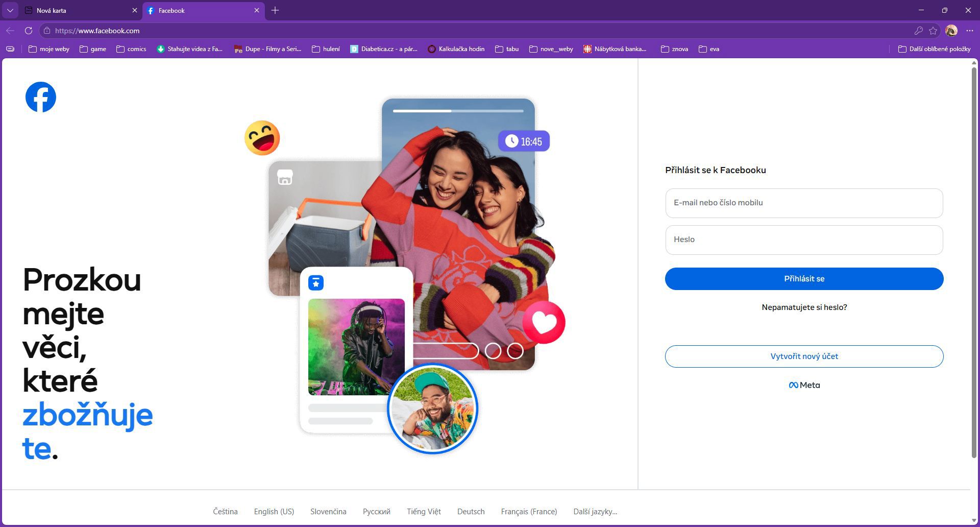
Task: Open "Další jazyky..." language list
Action: [x=595, y=512]
